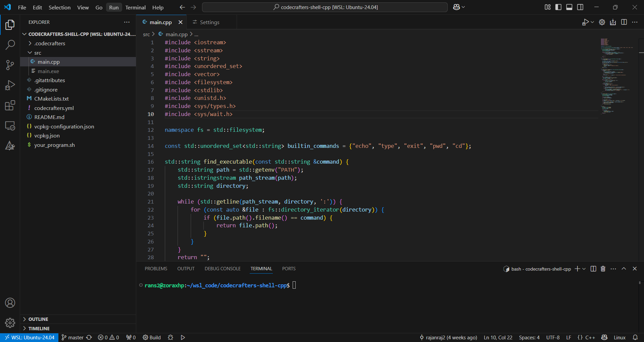Open the Source Control view
The height and width of the screenshot is (342, 644).
10,65
